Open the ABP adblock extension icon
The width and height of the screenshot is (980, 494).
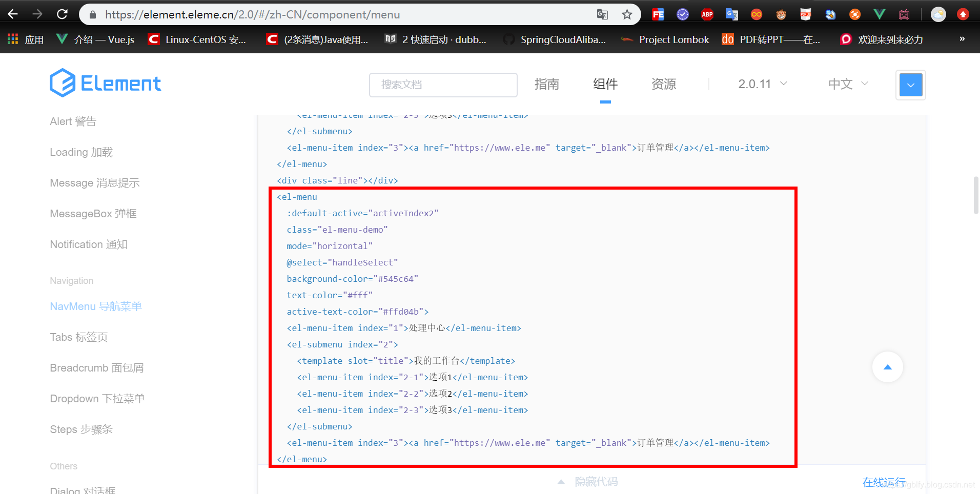coord(707,14)
